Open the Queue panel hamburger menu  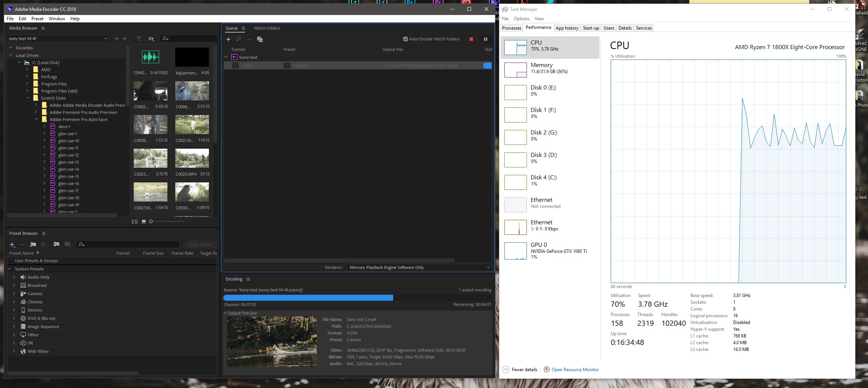click(x=243, y=28)
